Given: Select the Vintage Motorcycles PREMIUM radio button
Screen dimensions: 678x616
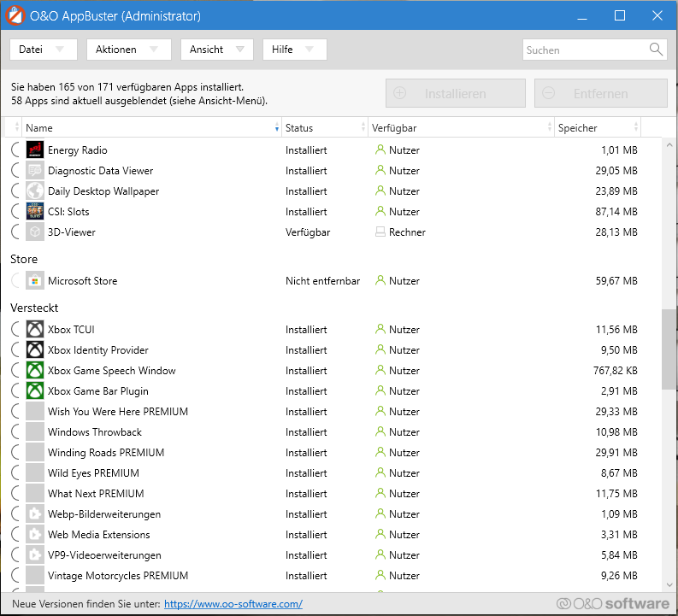Looking at the screenshot, I should tap(15, 576).
